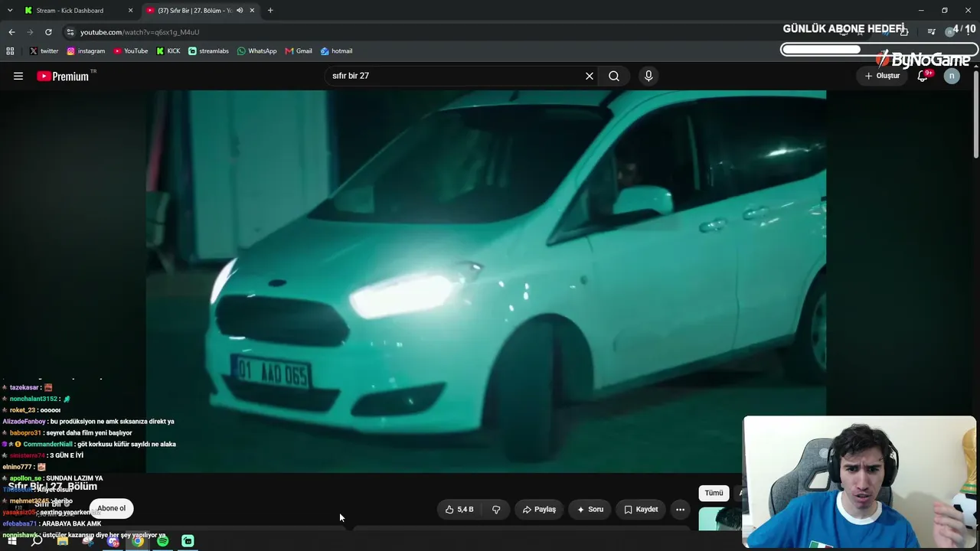Open the WhatsApp bookmark
This screenshot has height=551, width=980.
tap(256, 51)
